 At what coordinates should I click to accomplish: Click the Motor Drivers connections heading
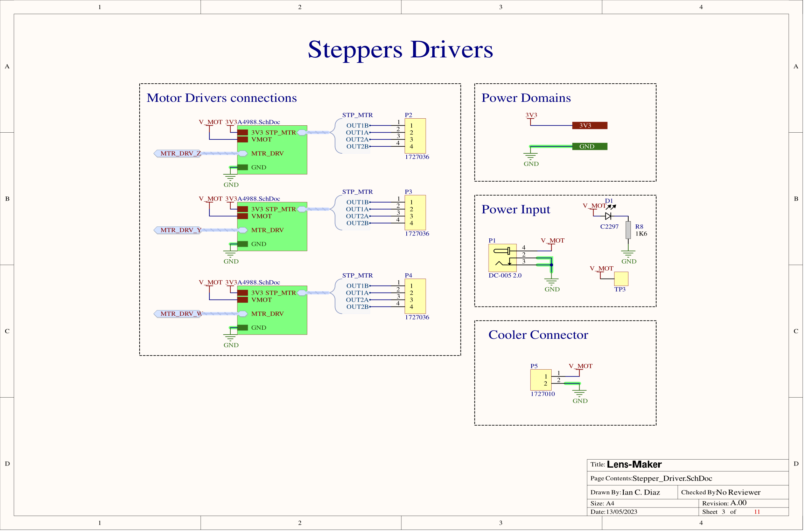click(222, 98)
